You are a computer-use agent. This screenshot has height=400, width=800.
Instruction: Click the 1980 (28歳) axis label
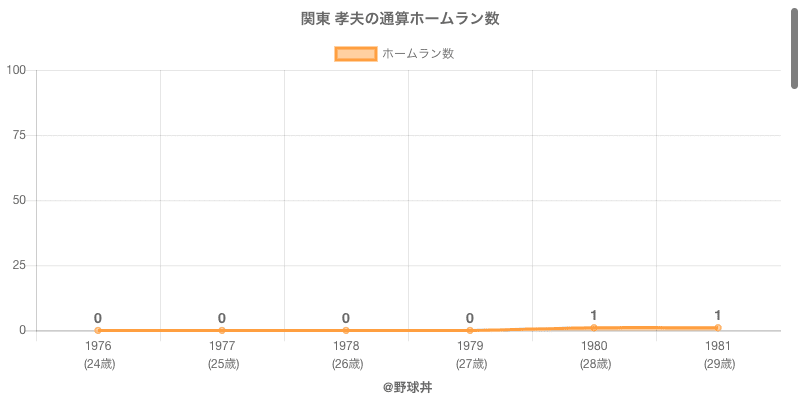click(x=594, y=354)
